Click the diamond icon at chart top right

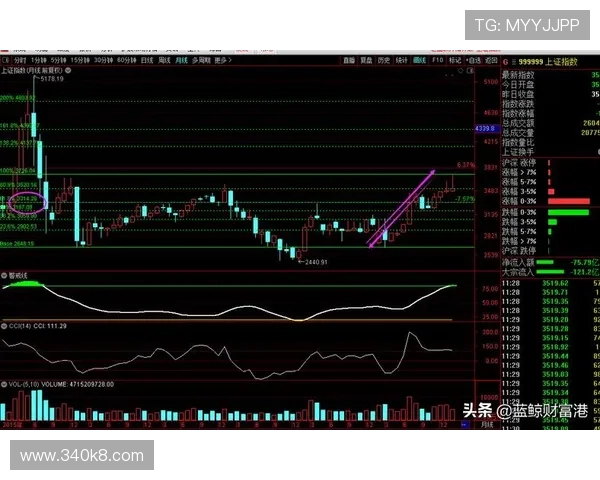point(461,70)
